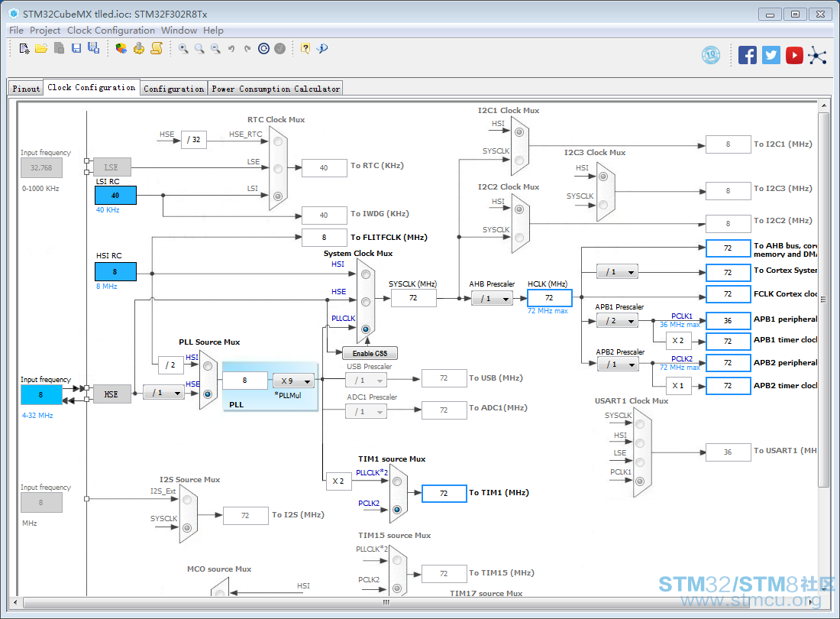
Task: Click the horizontal scrollbar thumb
Action: click(x=386, y=602)
